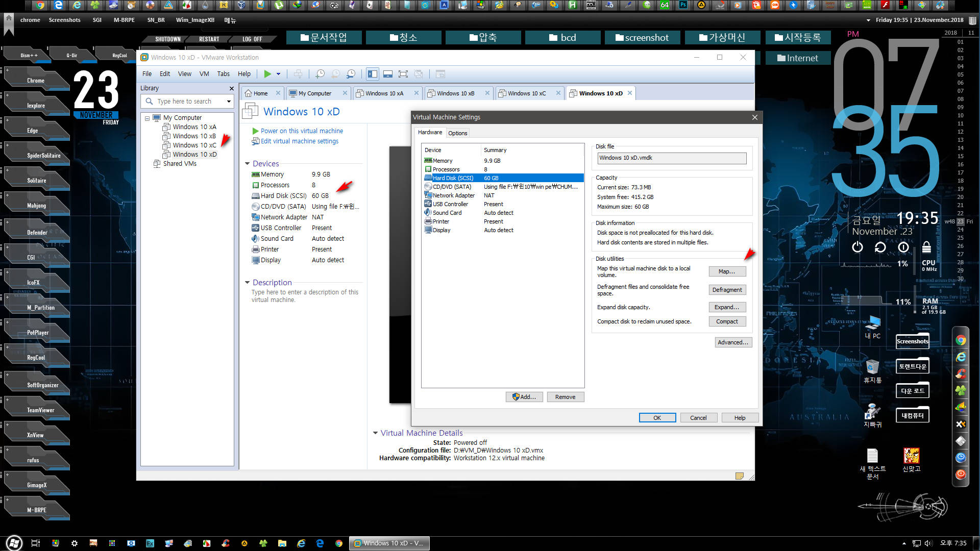Select Shared VMs in library tree
Screen dimensions: 980x551
pos(179,164)
